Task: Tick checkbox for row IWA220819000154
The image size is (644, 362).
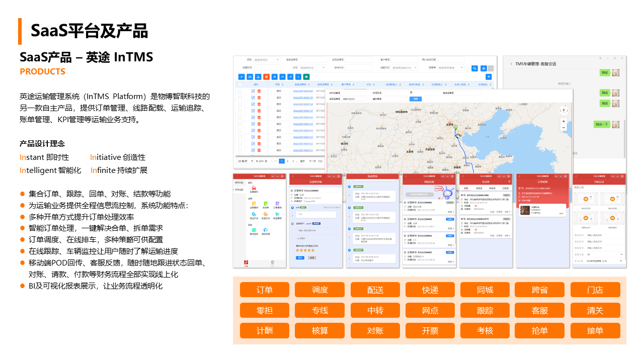Action: 240,130
